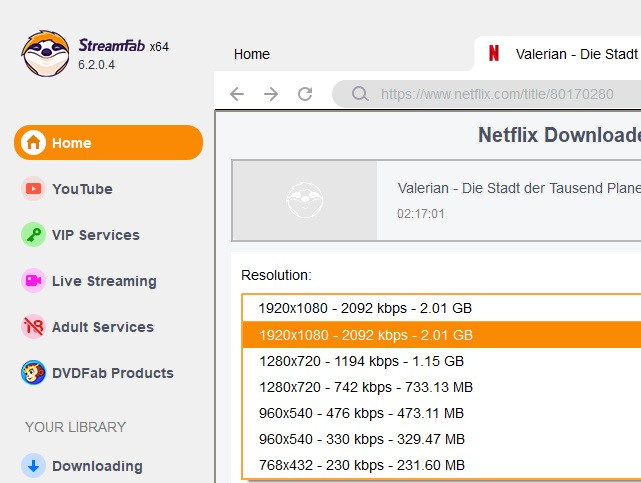Screen dimensions: 641x483
Task: Choose 1280x720 742 kbps 733.13 MB option
Action: coord(365,387)
